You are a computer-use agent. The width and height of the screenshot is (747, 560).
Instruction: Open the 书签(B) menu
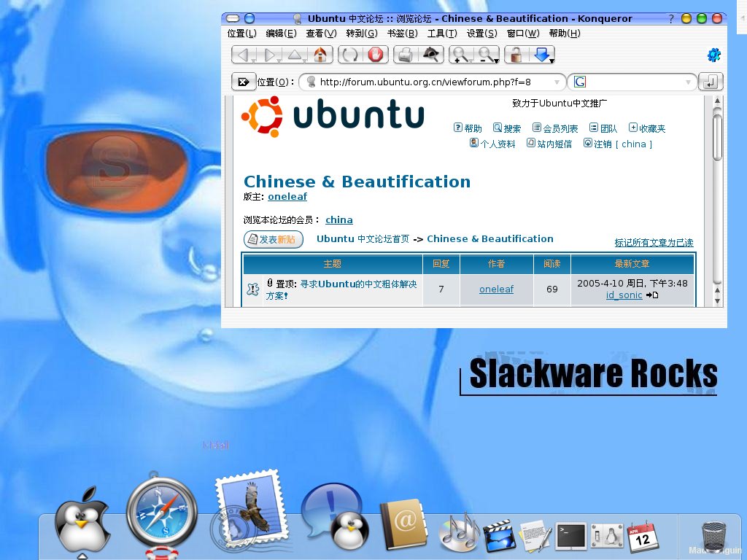click(402, 34)
